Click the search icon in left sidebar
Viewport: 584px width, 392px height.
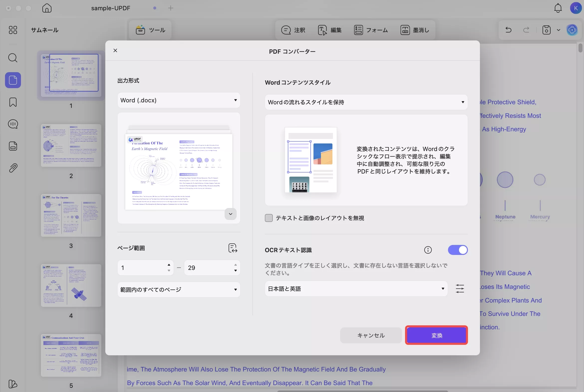click(13, 58)
